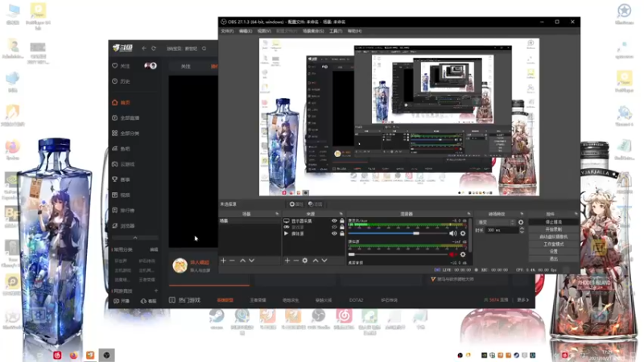
Task: Open 全部直播 all live in Douyu sidebar
Action: 126,117
